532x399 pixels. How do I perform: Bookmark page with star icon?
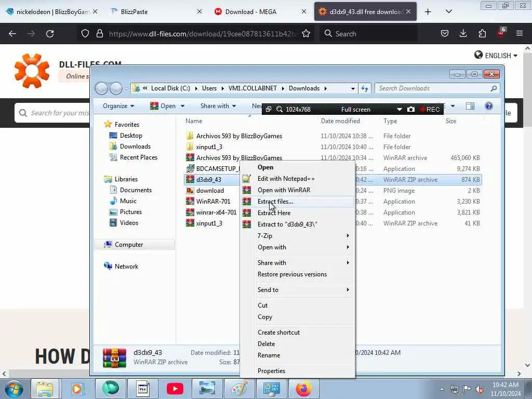pos(305,34)
